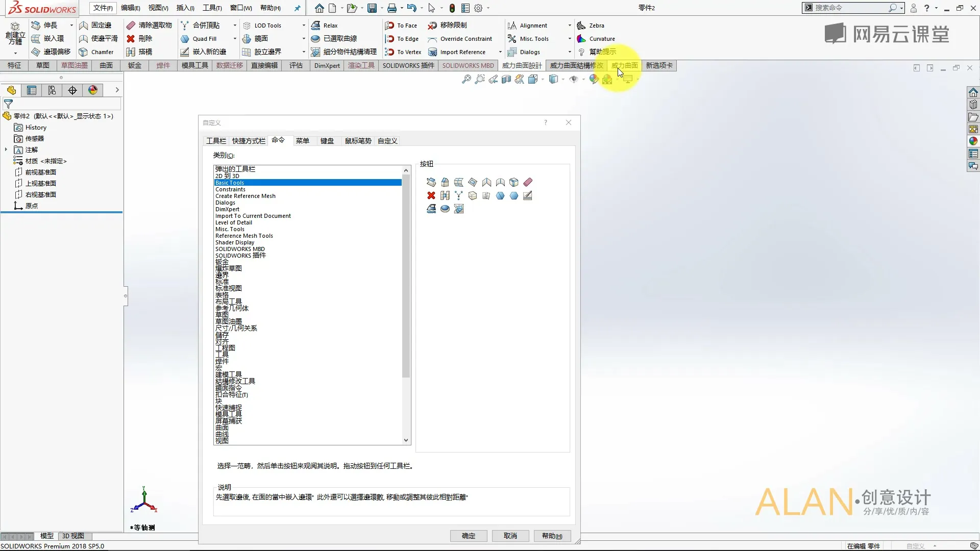980x551 pixels.
Task: Open the 插入 menu
Action: click(185, 8)
